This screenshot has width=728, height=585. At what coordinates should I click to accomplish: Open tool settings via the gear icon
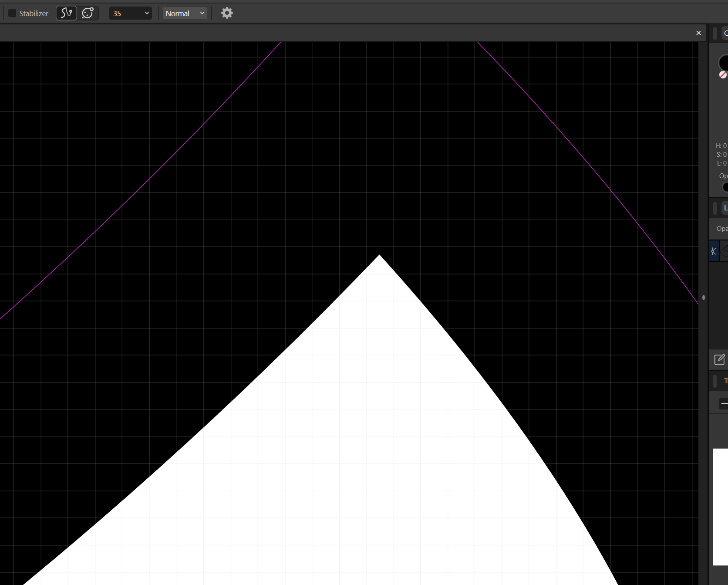(x=227, y=13)
